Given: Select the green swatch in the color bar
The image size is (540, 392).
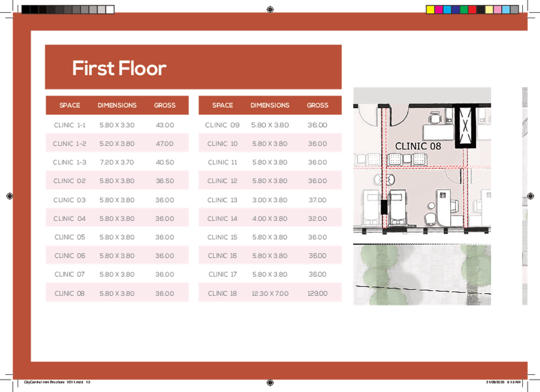Looking at the screenshot, I should 464,10.
